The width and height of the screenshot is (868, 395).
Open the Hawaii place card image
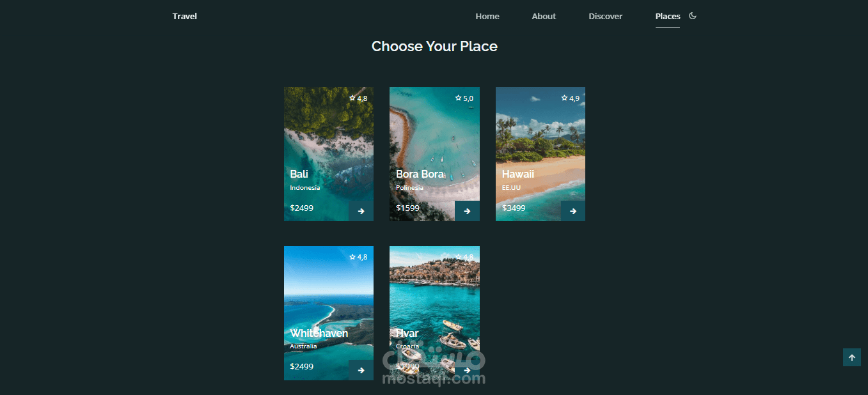(541, 154)
